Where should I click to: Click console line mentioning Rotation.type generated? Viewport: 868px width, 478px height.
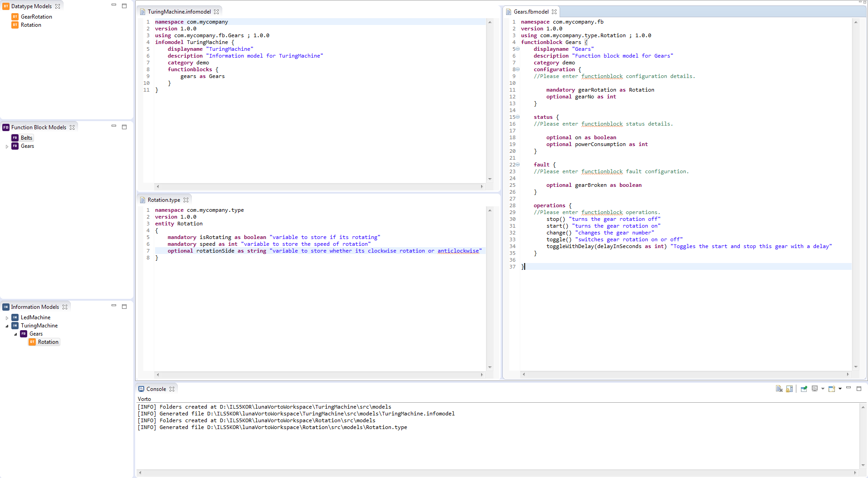[x=272, y=427]
